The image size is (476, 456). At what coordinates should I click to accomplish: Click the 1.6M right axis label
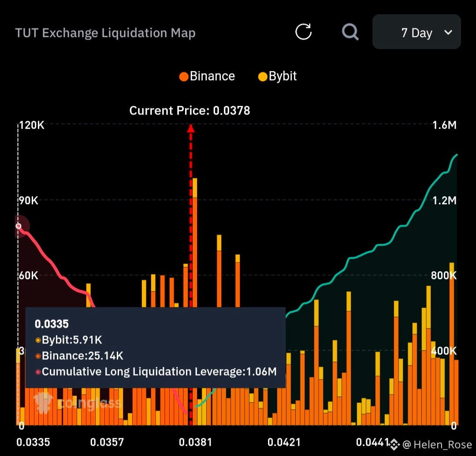point(444,125)
